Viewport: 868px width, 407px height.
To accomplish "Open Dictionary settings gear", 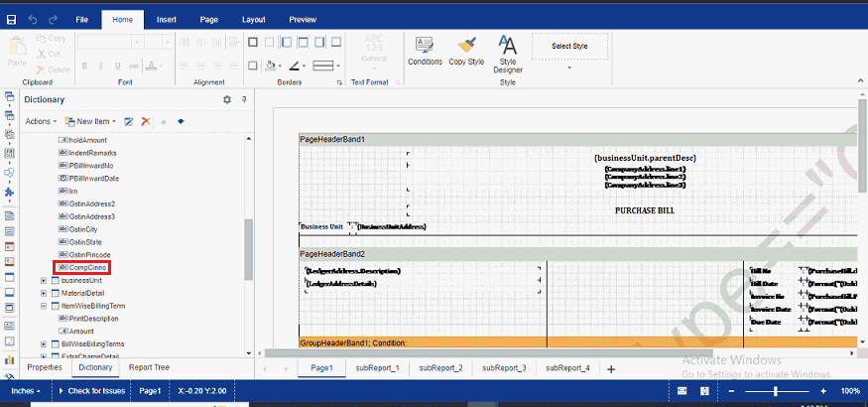I will pyautogui.click(x=226, y=99).
